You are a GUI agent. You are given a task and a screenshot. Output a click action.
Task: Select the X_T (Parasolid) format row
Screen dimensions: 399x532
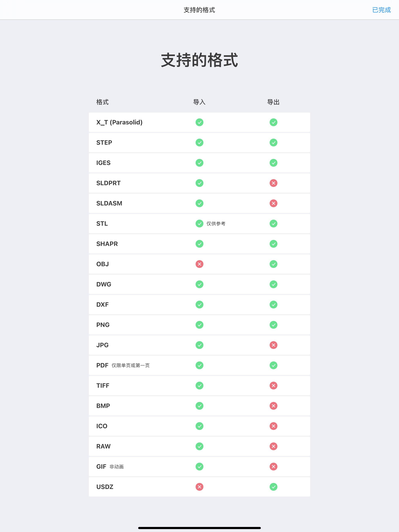pos(199,122)
